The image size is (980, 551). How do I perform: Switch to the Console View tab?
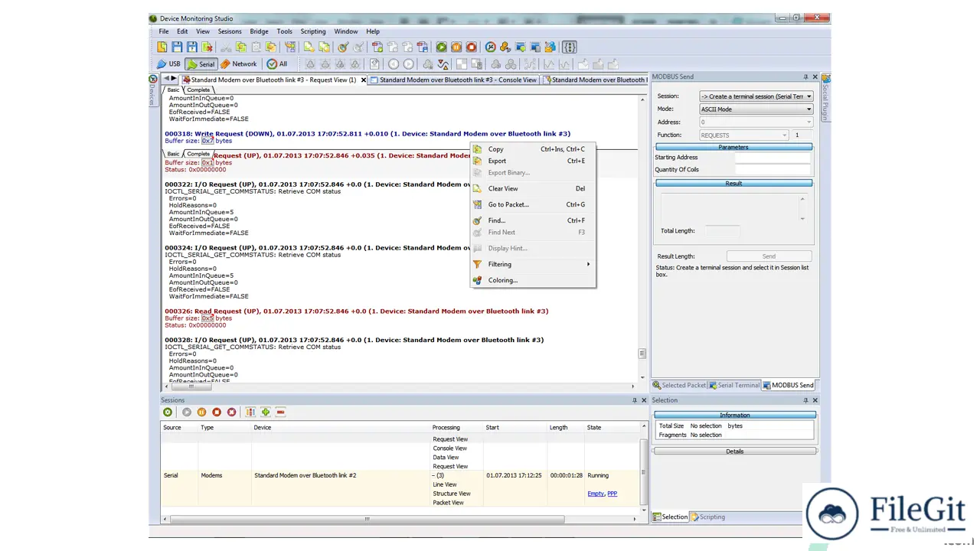(453, 80)
